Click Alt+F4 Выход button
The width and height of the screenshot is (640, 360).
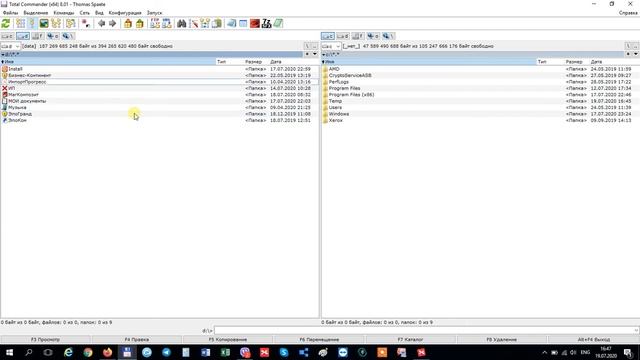point(594,339)
